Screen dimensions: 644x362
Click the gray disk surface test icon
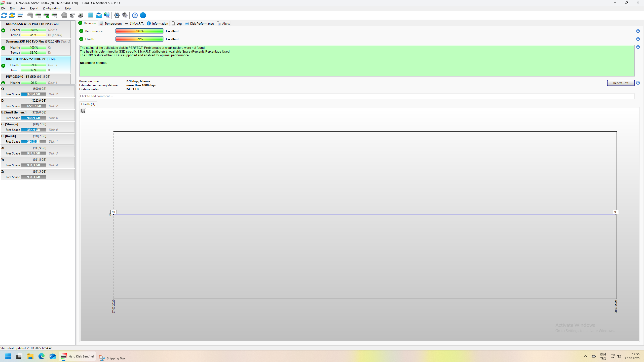pos(64,15)
